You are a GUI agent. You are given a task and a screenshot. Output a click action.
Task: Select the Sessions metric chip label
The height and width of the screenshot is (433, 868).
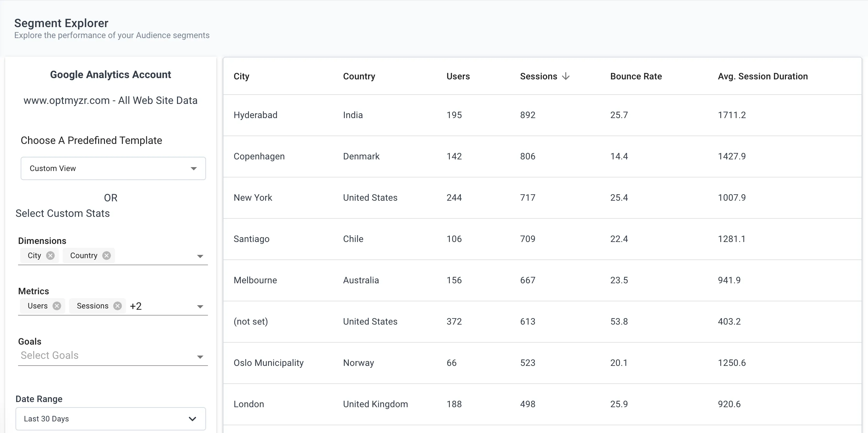click(x=92, y=306)
